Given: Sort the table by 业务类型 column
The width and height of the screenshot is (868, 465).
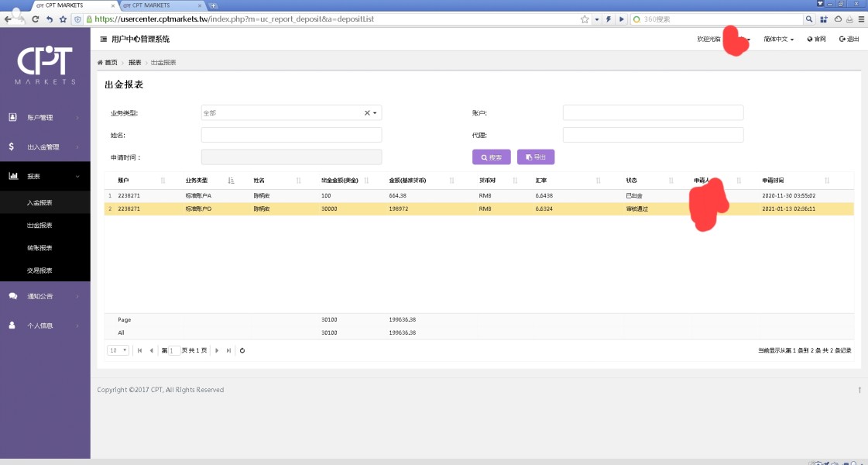Looking at the screenshot, I should 232,181.
